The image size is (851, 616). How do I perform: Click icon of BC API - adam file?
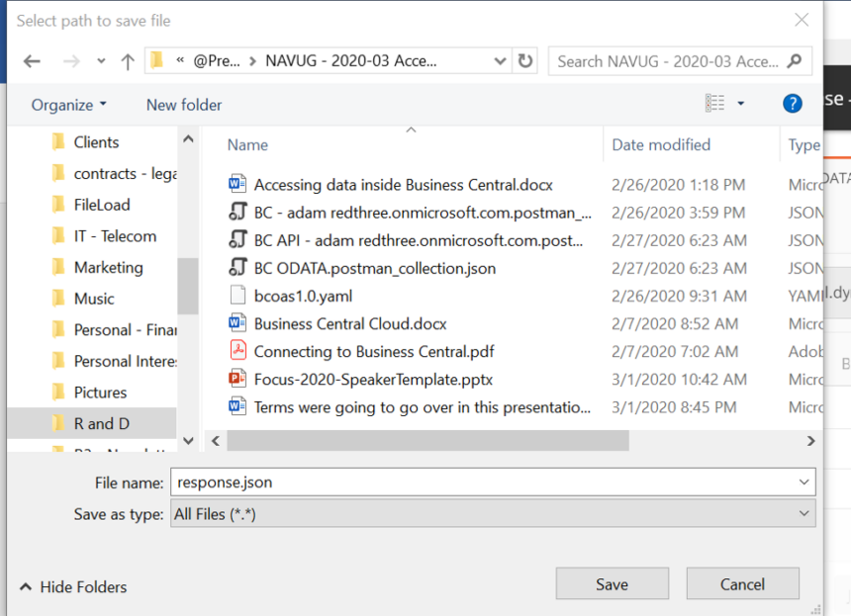click(x=237, y=239)
